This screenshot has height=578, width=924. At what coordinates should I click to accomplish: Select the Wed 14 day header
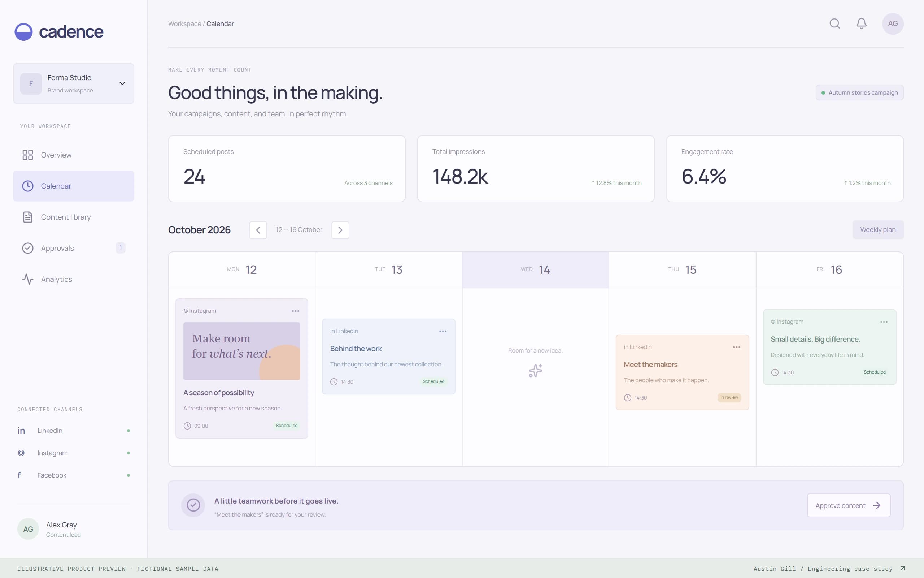(x=535, y=270)
